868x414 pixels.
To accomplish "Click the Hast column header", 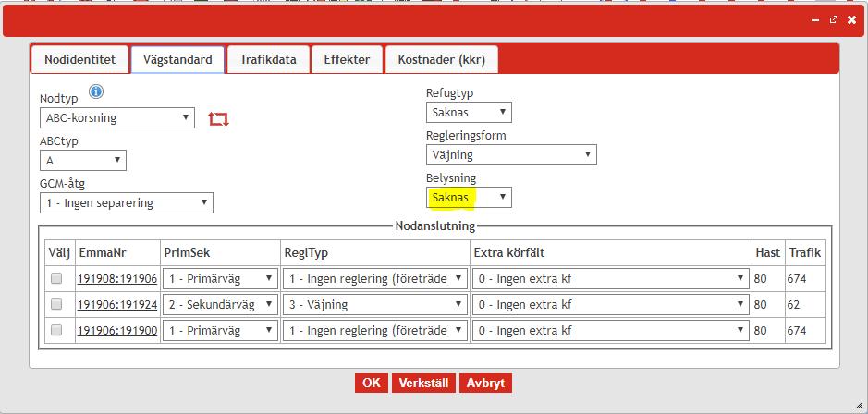I will tap(767, 253).
